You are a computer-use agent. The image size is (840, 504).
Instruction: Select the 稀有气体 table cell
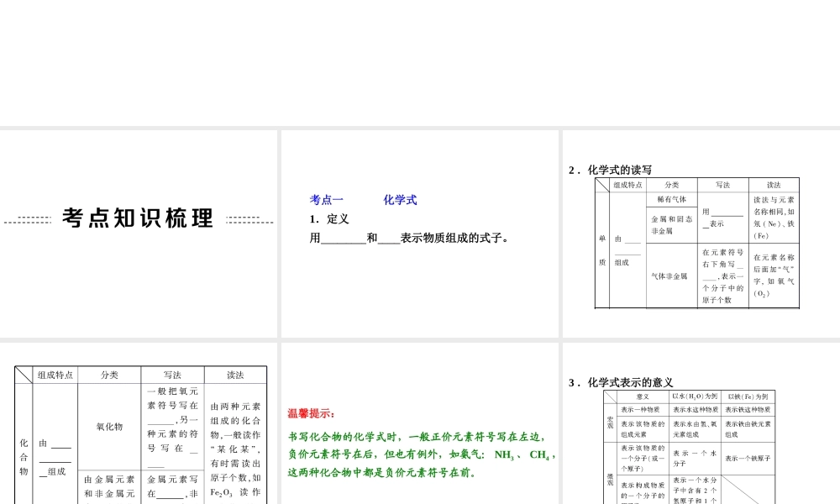[x=672, y=199]
